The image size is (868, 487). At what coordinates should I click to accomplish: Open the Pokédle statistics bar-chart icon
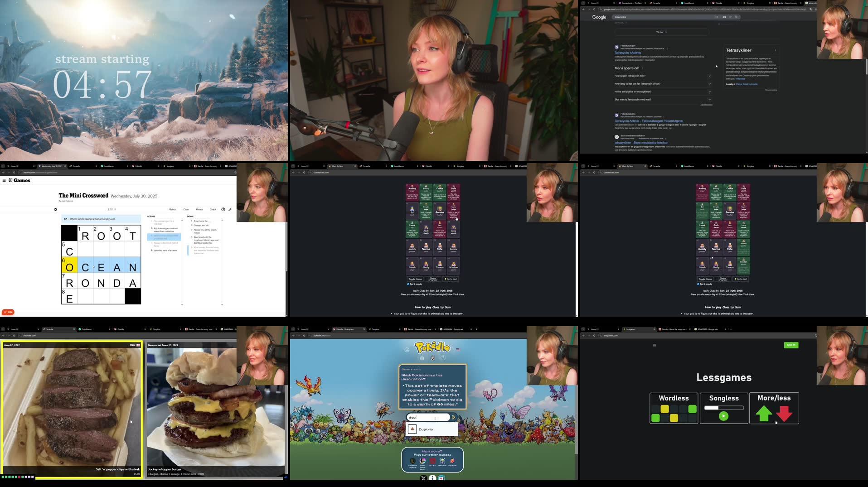[x=422, y=358]
